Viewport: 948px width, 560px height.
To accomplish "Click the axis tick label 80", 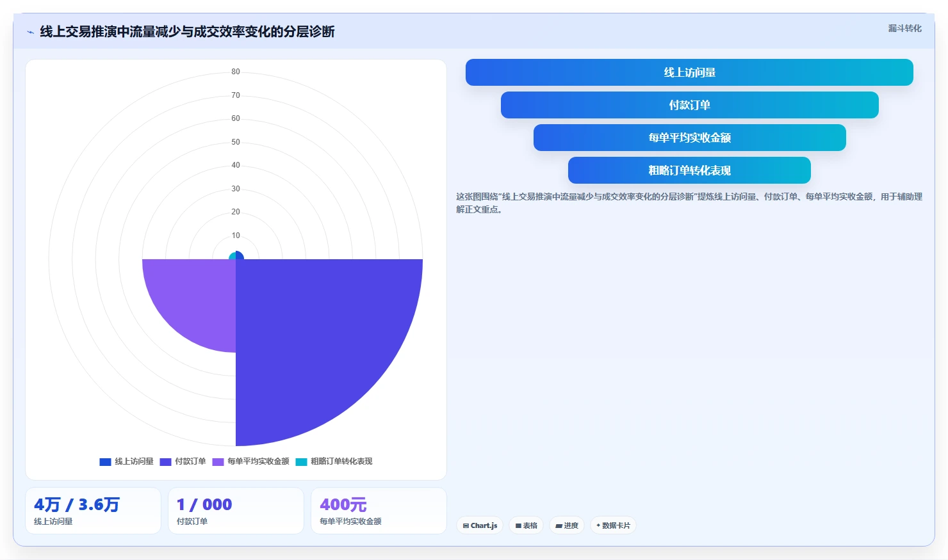I will [236, 72].
